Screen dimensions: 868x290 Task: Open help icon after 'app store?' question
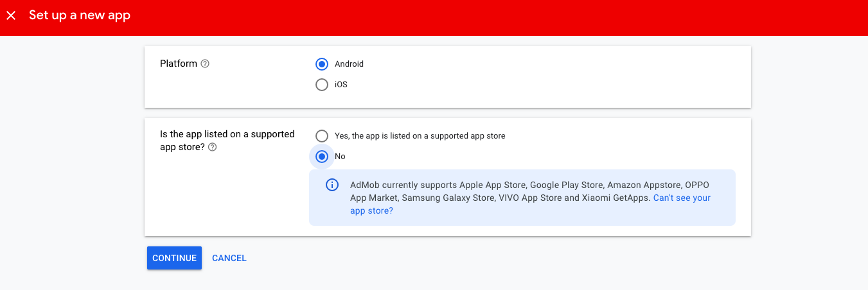point(213,147)
